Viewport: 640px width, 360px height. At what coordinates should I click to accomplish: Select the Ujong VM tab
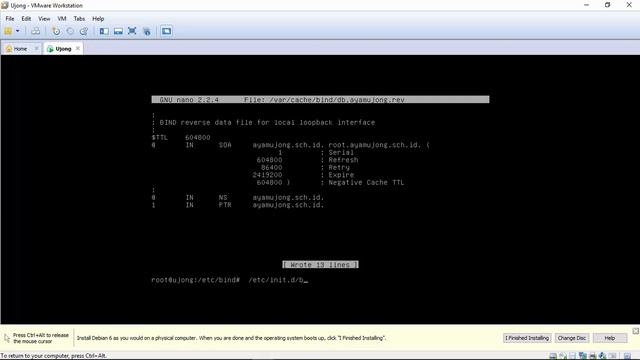[63, 49]
